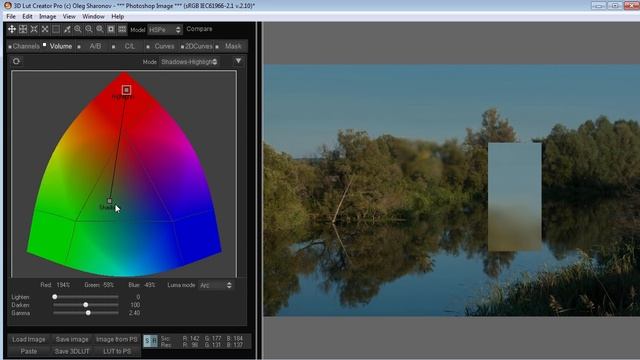Click the Paste button
Viewport: 640px width, 360px height.
[29, 351]
